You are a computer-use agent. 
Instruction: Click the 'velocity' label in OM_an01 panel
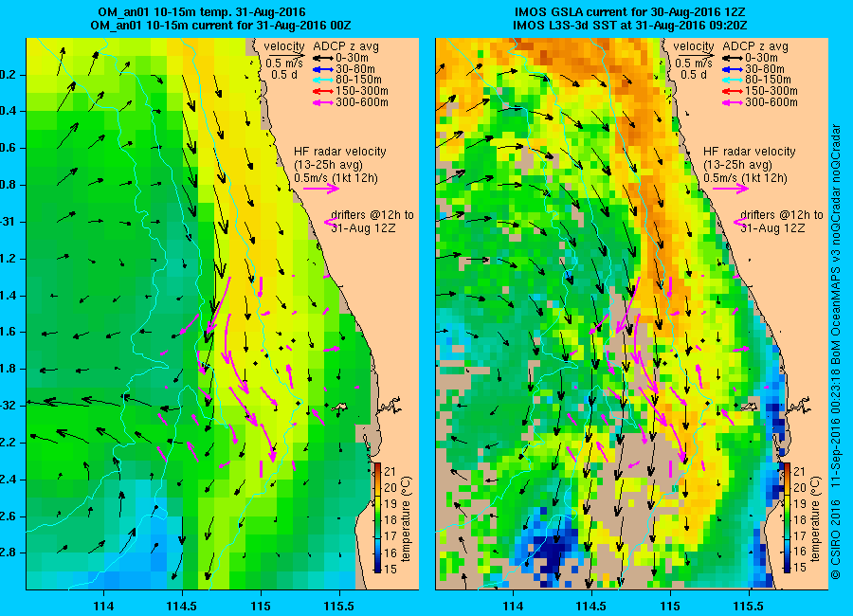284,46
